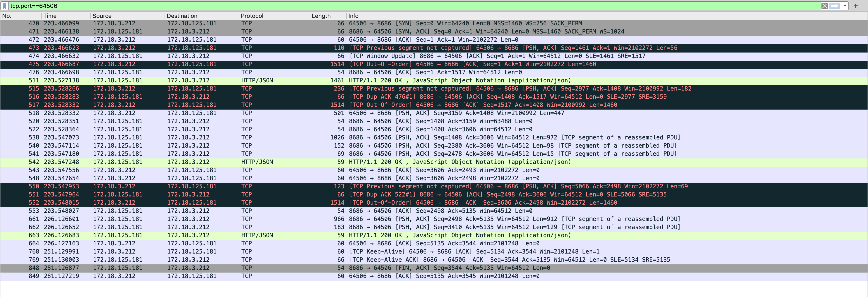Viewport: 868px width, 297px height.
Task: Click time 281.126877 in packet 848
Action: click(x=61, y=268)
